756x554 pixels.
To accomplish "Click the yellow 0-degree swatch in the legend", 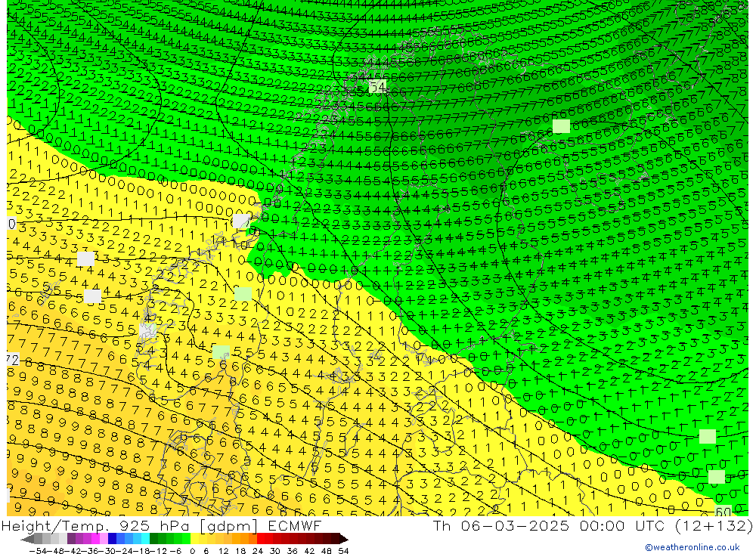I will 195,539.
